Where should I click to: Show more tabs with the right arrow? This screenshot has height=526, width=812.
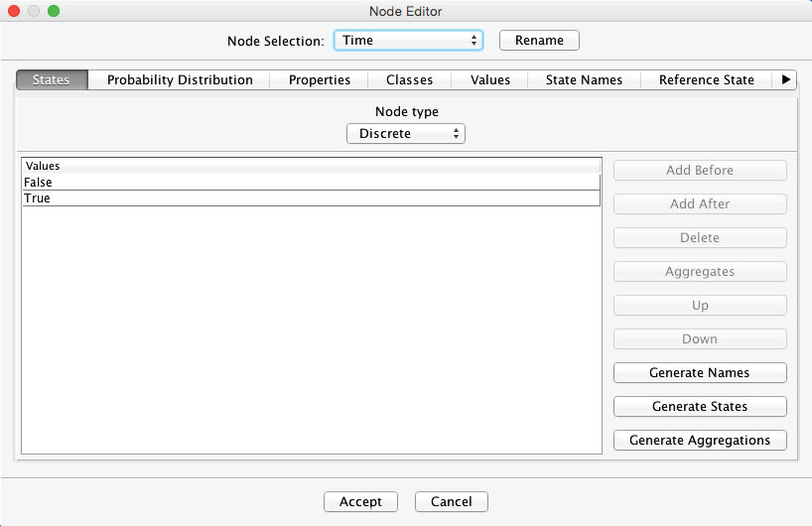[785, 79]
